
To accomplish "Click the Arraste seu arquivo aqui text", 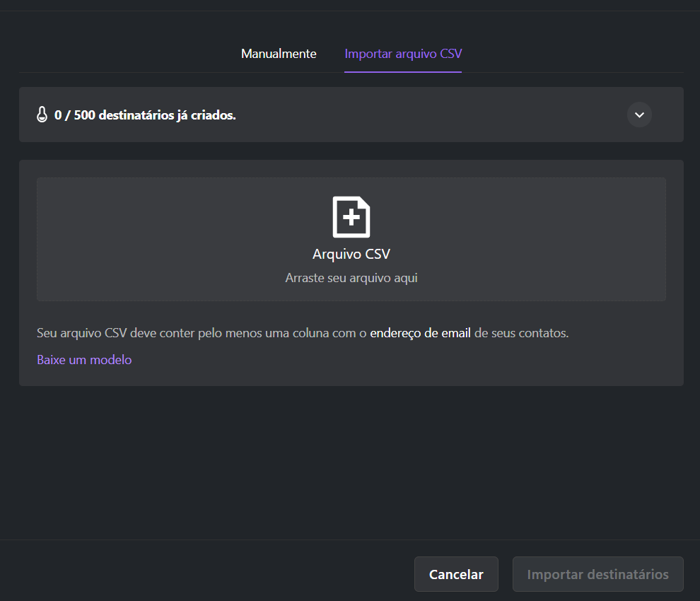I will [x=351, y=278].
